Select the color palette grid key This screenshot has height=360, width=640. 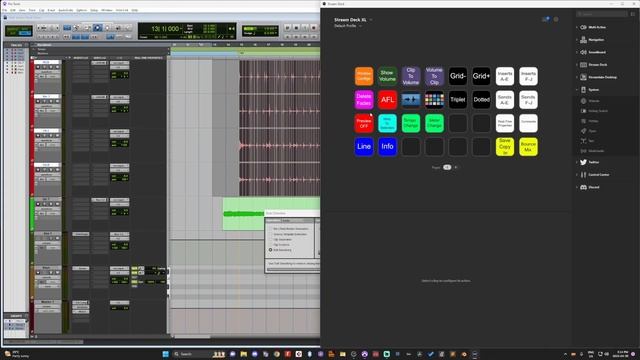coord(434,100)
